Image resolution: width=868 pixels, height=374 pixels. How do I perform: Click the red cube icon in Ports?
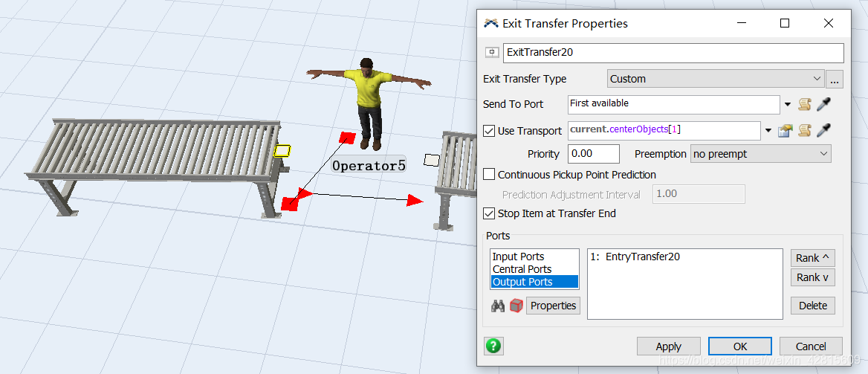(516, 306)
